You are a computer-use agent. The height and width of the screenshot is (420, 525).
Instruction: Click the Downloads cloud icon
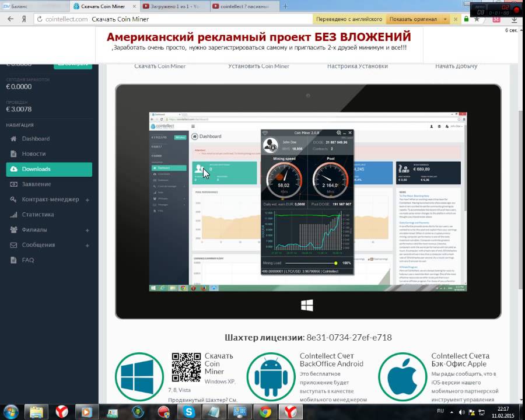[14, 169]
